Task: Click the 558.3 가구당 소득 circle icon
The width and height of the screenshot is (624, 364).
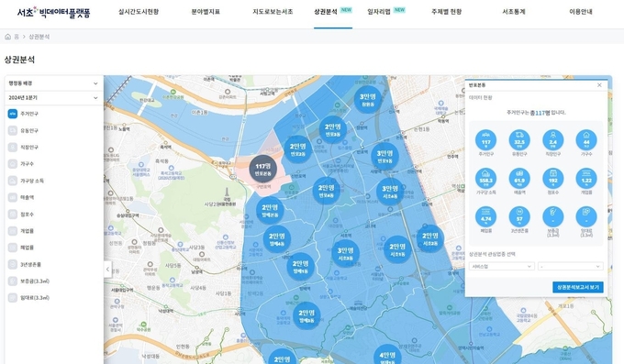Action: point(485,179)
